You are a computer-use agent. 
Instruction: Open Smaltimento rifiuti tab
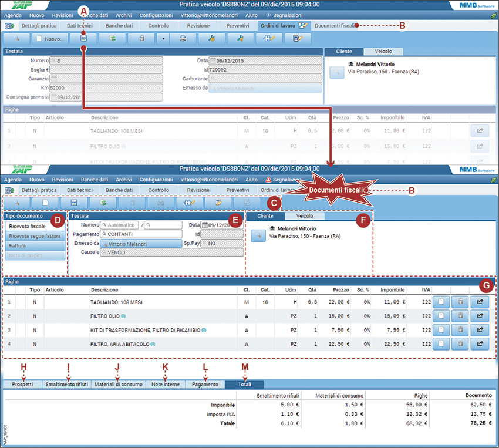tap(66, 385)
